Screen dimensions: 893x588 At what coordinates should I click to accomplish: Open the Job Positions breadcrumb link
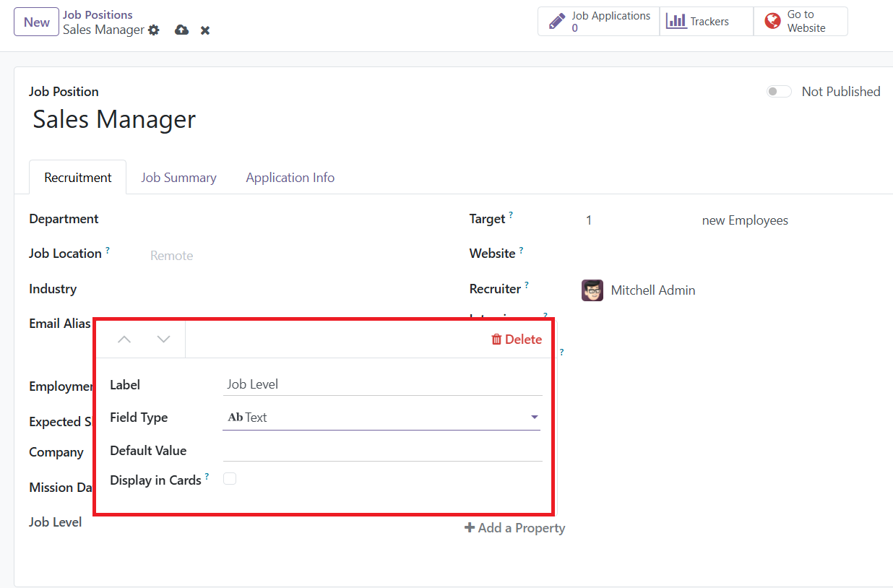click(x=98, y=14)
